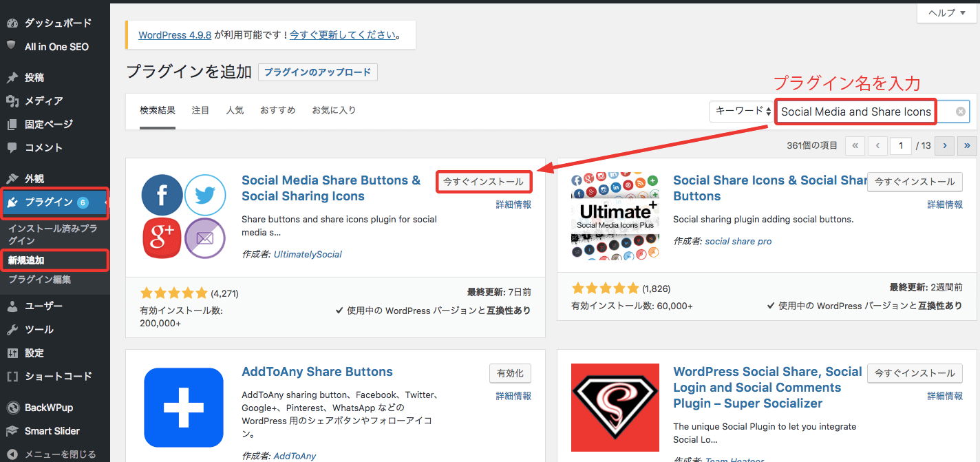Image resolution: width=980 pixels, height=462 pixels.
Task: Activate AddToAny Share Buttons with 有効化
Action: [x=510, y=373]
